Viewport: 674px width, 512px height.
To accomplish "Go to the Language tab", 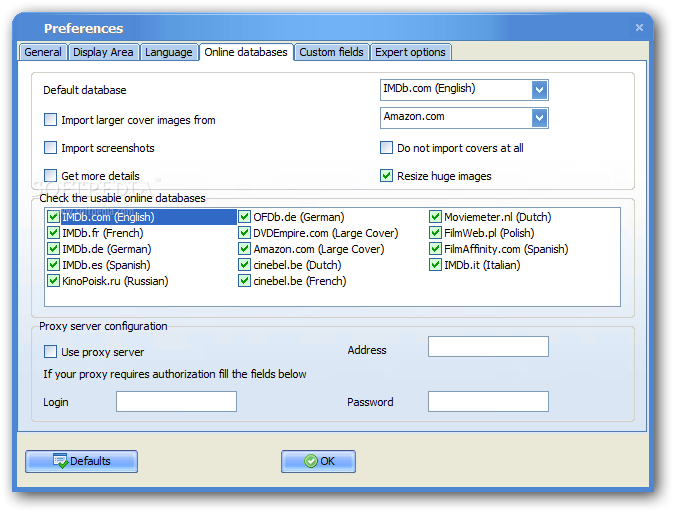I will point(169,52).
